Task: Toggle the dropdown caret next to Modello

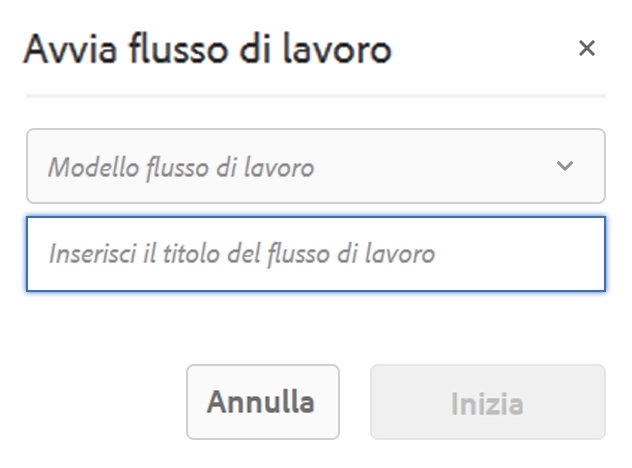Action: coord(565,166)
